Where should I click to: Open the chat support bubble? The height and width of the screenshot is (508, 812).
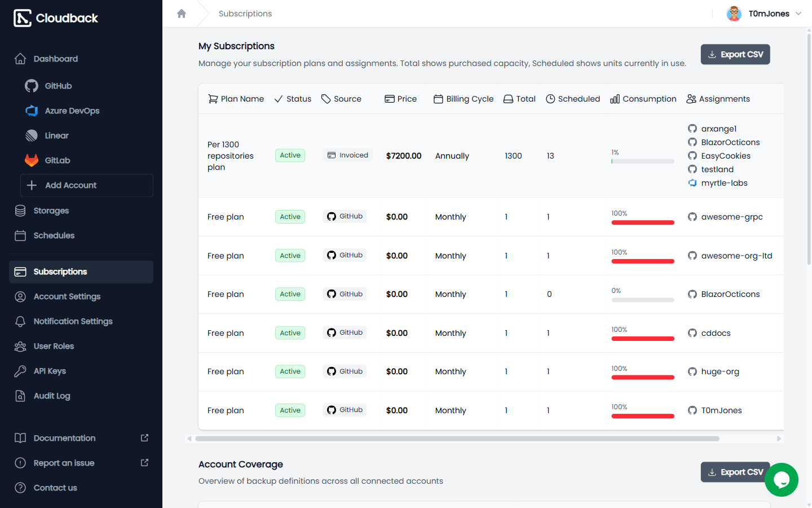click(782, 480)
